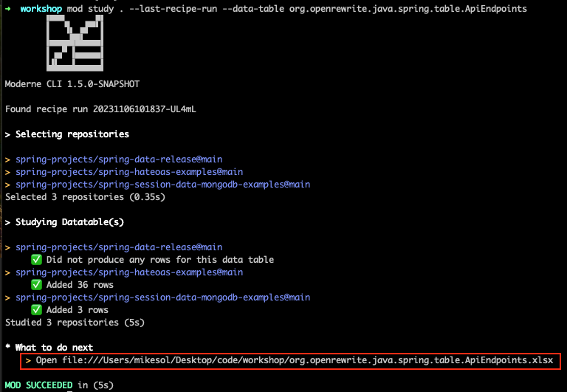The width and height of the screenshot is (567, 392).
Task: Click green check beside 'Did not produce any rows'
Action: pyautogui.click(x=36, y=260)
